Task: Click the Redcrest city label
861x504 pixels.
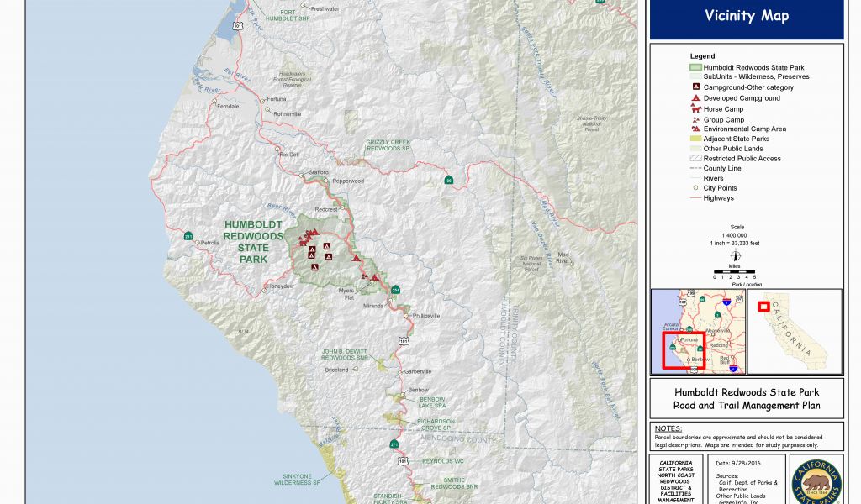Action: pyautogui.click(x=326, y=209)
